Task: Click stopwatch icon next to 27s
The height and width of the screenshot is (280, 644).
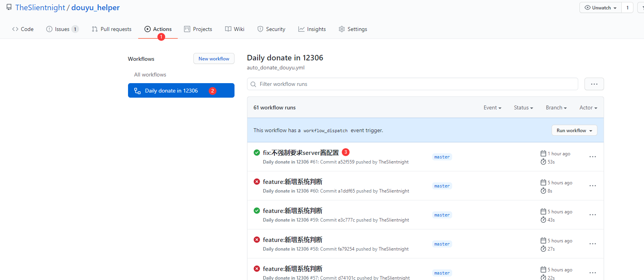Action: [x=543, y=249]
